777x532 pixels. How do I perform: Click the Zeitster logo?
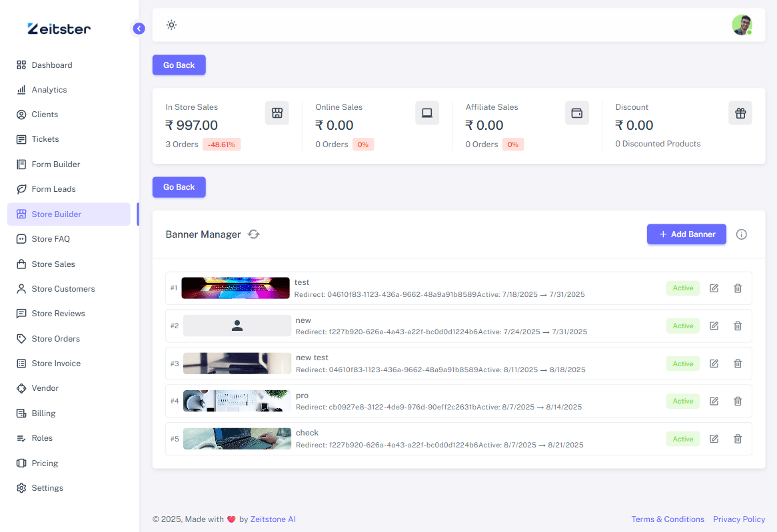59,29
